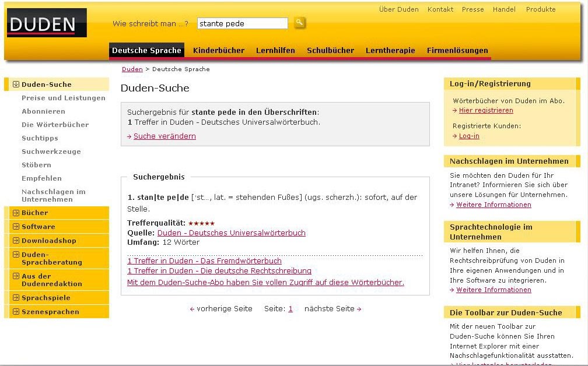Click the Duden breadcrumb link
588x366 pixels.
(132, 69)
